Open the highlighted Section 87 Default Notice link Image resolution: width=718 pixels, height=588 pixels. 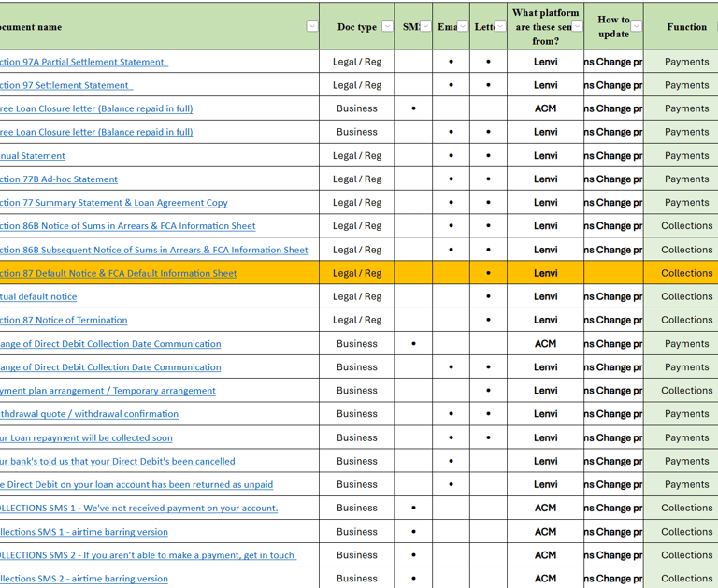[118, 273]
